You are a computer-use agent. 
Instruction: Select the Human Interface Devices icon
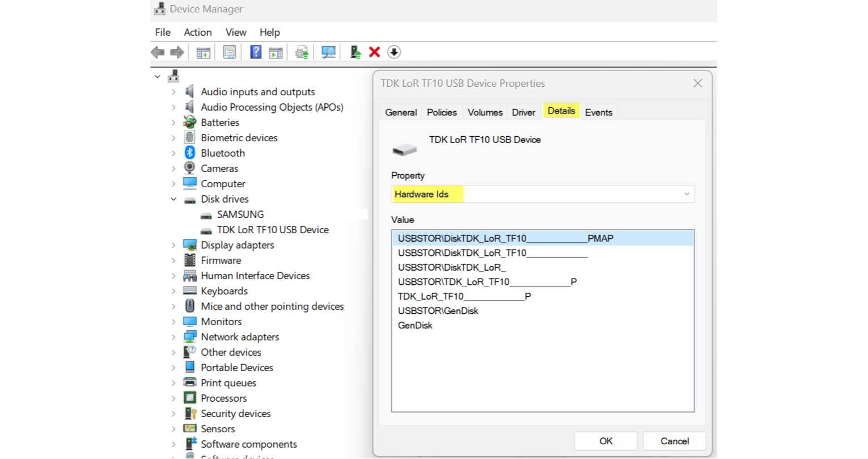pyautogui.click(x=190, y=276)
